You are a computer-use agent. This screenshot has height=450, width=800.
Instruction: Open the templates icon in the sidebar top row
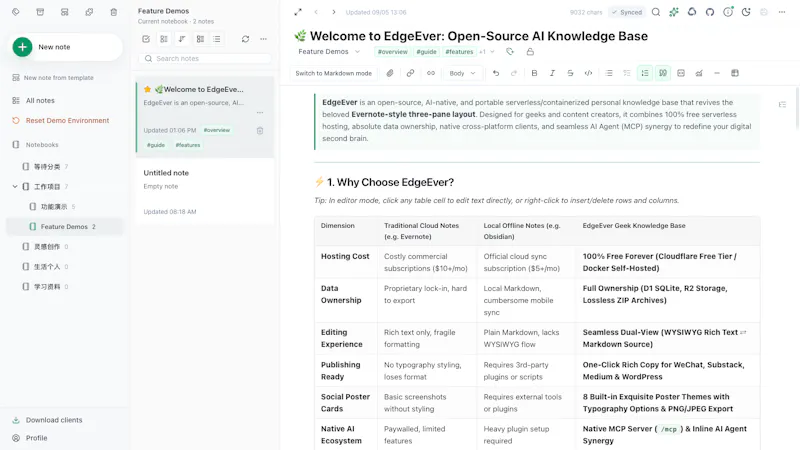point(65,12)
